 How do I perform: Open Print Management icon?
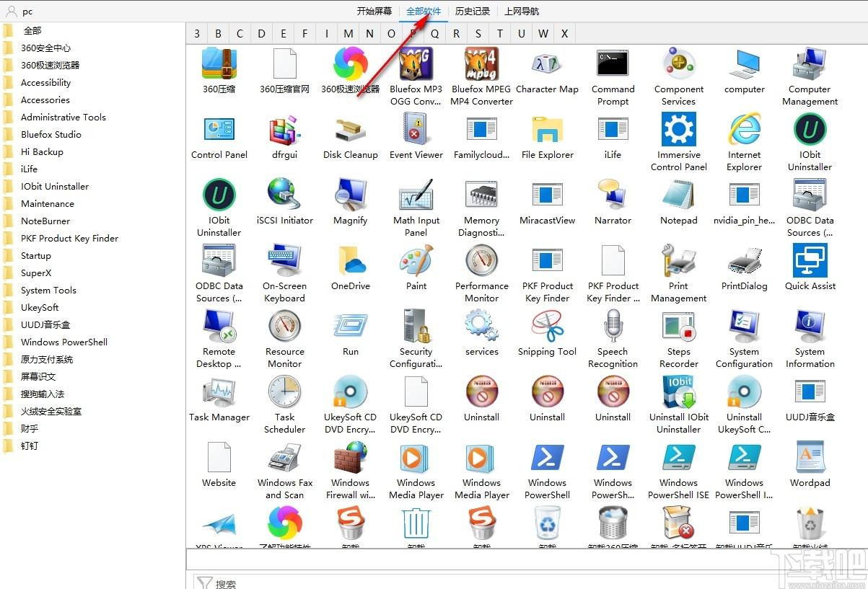pyautogui.click(x=678, y=261)
